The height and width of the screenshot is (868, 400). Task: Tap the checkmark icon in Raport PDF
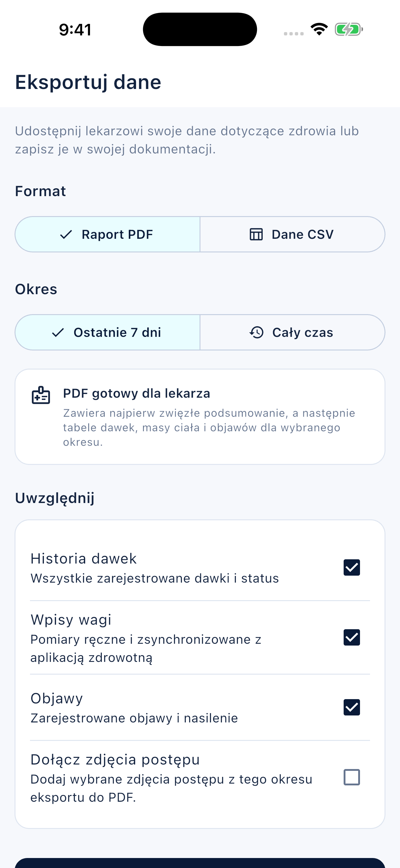pos(66,235)
